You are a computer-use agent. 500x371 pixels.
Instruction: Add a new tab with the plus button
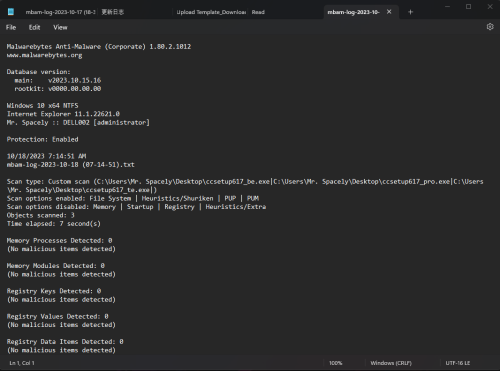410,12
